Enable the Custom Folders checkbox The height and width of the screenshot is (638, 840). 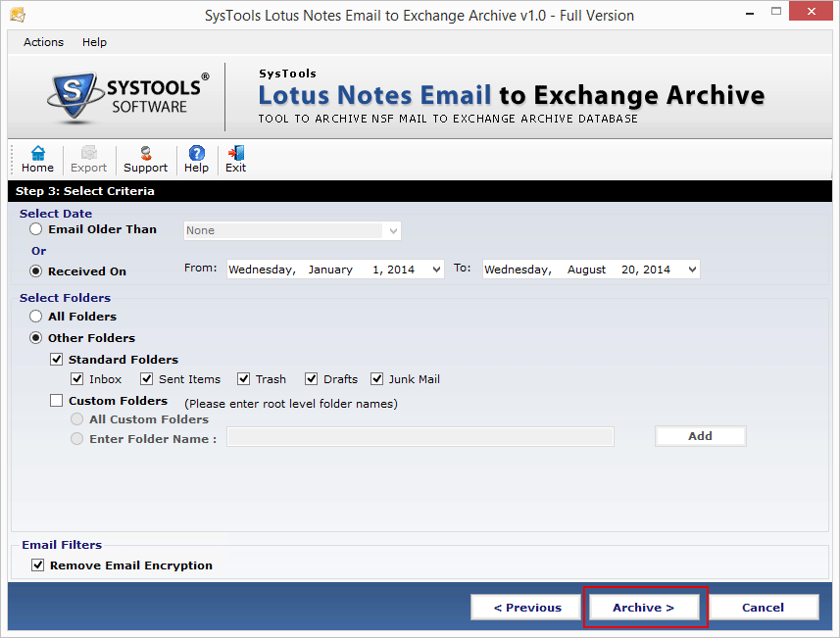[56, 400]
